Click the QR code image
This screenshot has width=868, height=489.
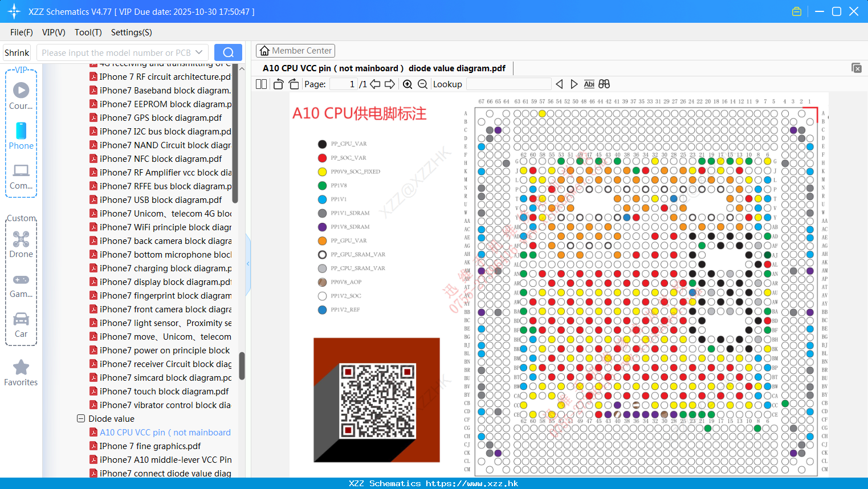(x=377, y=401)
